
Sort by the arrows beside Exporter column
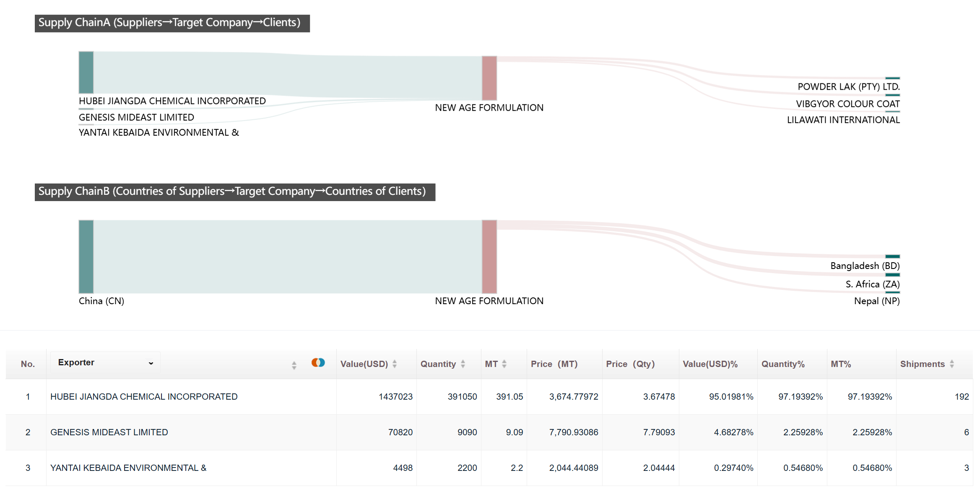click(x=294, y=365)
